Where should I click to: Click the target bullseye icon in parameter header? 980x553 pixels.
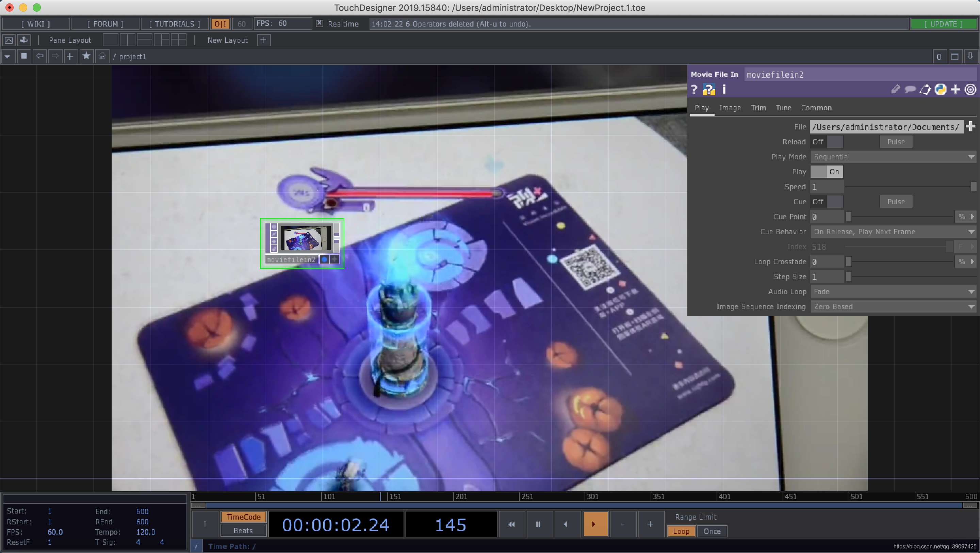pyautogui.click(x=970, y=90)
